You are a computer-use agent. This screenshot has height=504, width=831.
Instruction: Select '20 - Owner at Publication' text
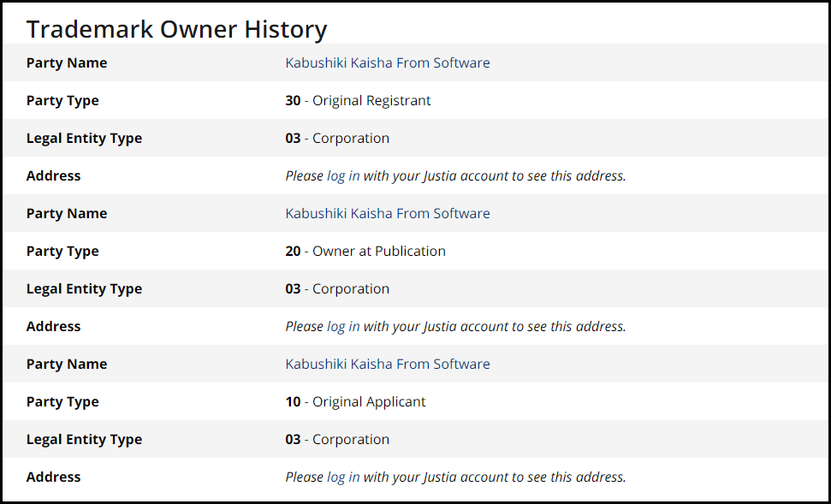click(365, 251)
